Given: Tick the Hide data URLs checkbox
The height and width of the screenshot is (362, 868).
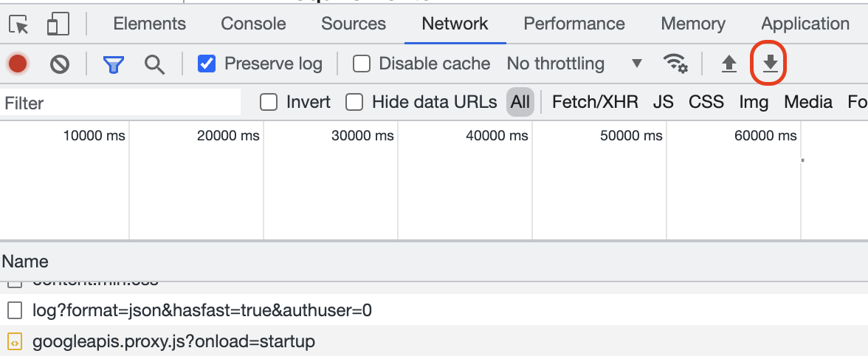Looking at the screenshot, I should 355,102.
